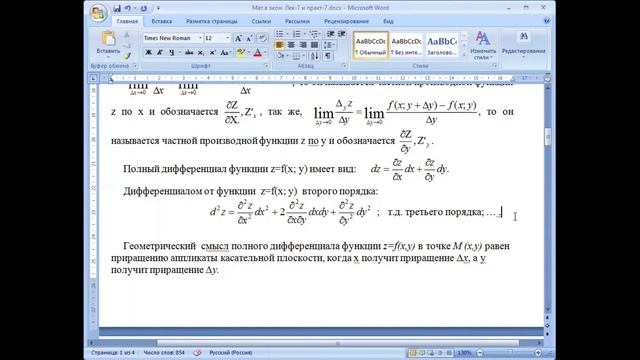Change language Русский (Россия)

click(231, 353)
